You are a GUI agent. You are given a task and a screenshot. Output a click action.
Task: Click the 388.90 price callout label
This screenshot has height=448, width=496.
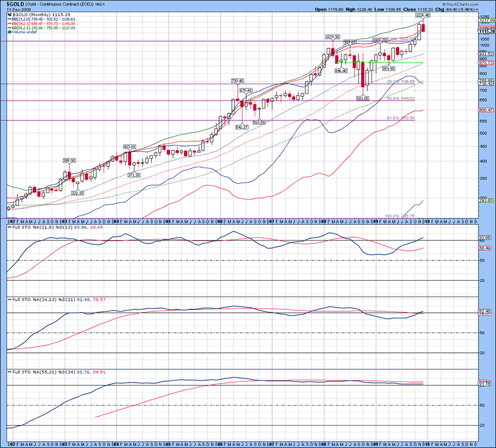tap(69, 160)
